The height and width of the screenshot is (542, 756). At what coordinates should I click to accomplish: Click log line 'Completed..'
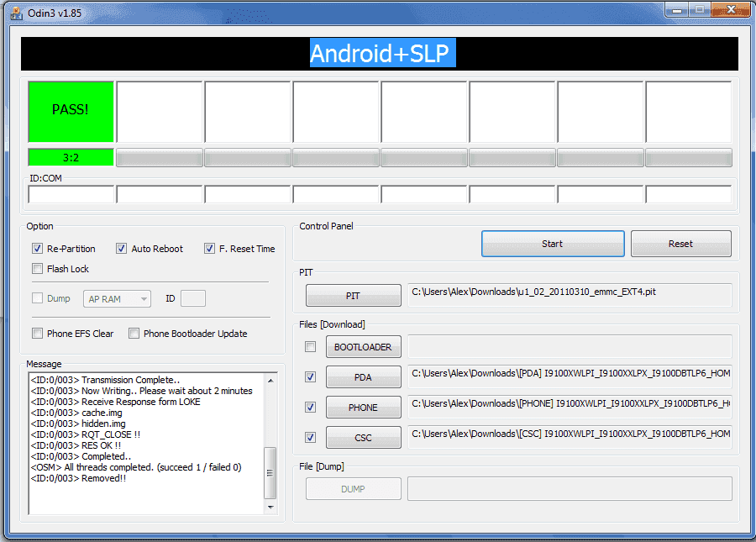(81, 456)
